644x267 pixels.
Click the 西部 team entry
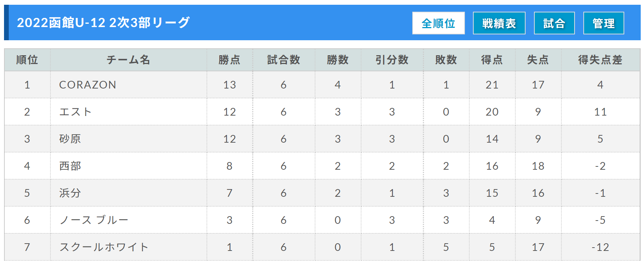pos(70,166)
